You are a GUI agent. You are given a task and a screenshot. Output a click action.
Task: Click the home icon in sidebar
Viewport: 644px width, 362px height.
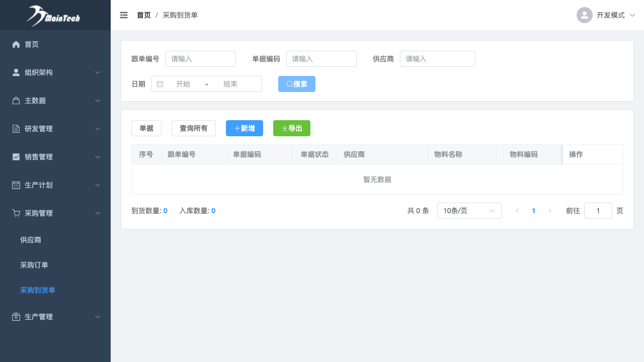[16, 44]
